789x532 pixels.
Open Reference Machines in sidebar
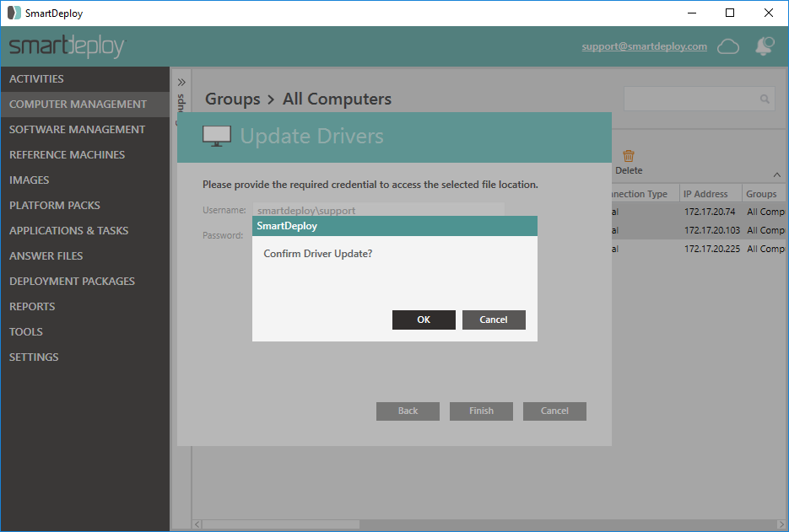tap(85, 155)
